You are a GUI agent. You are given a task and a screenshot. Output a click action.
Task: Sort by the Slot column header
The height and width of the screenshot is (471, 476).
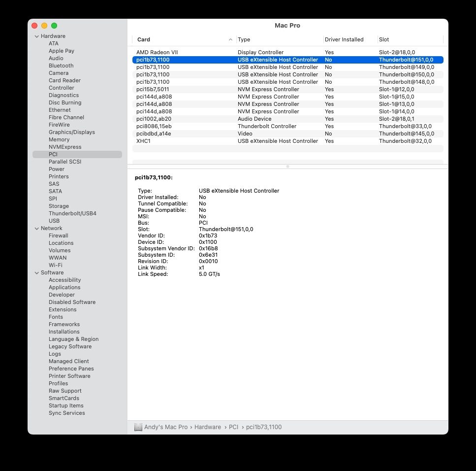(384, 39)
